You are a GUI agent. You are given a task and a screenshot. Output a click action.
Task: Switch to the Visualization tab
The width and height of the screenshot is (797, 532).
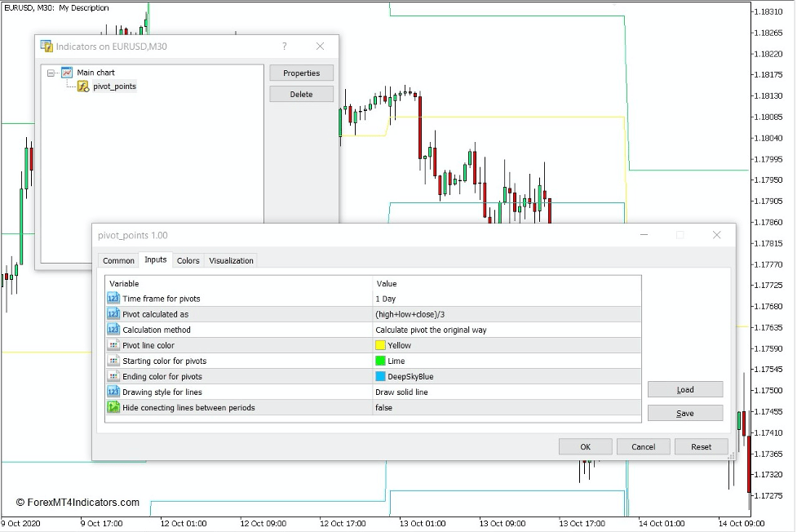[x=231, y=260]
